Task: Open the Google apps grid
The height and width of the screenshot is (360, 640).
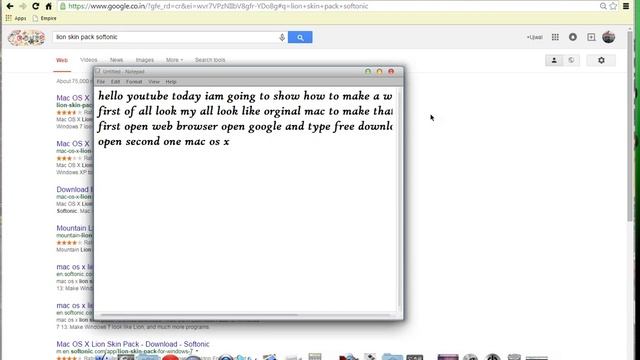Action: [555, 37]
